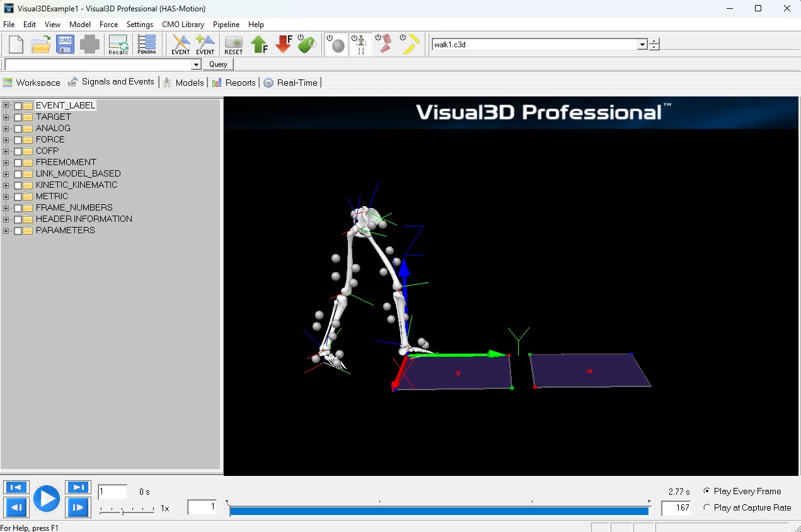This screenshot has width=801, height=532.
Task: Open the File menu
Action: [x=9, y=25]
